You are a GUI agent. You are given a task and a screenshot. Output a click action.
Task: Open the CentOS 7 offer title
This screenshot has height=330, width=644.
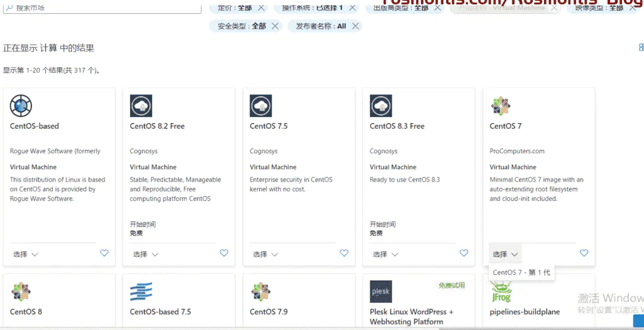click(x=506, y=126)
